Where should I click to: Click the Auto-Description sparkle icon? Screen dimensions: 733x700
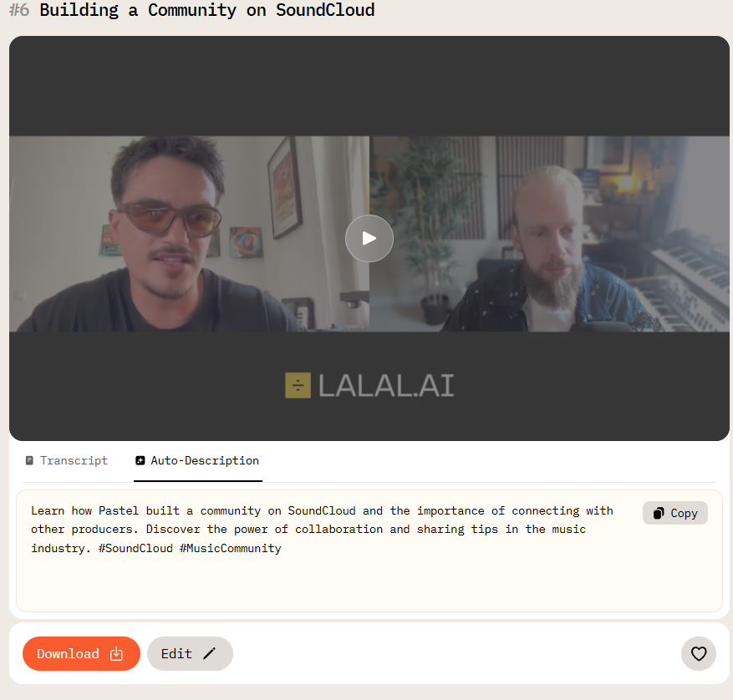[140, 461]
